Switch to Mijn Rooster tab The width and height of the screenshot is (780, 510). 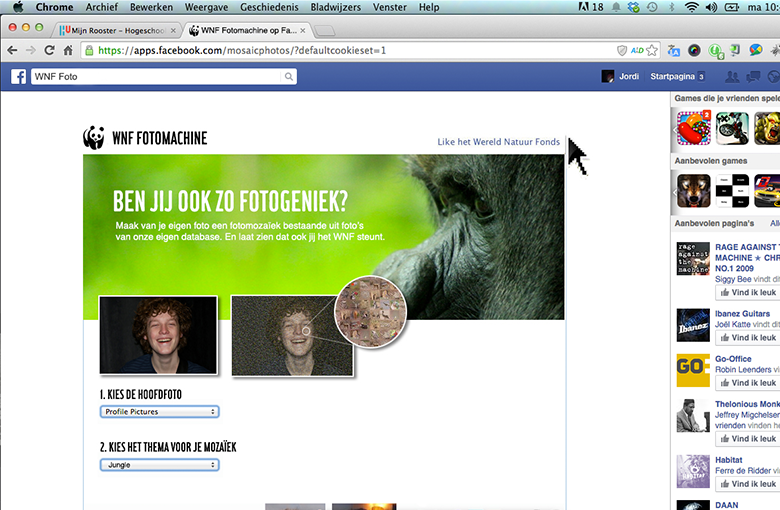pyautogui.click(x=117, y=30)
